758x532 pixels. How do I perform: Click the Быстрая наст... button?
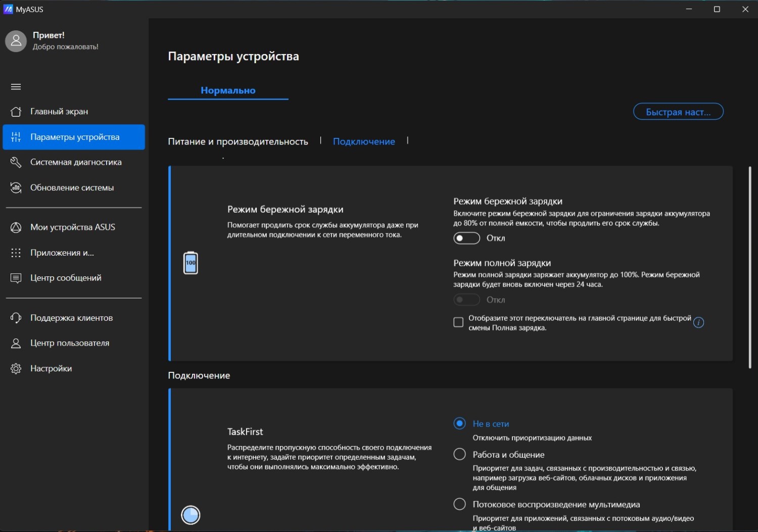click(x=678, y=112)
